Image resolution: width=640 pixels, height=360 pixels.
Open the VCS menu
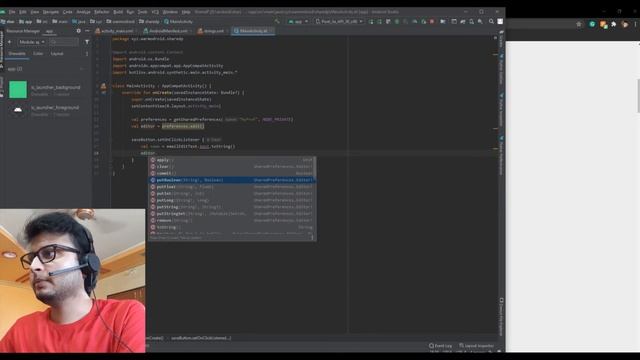pyautogui.click(x=155, y=12)
